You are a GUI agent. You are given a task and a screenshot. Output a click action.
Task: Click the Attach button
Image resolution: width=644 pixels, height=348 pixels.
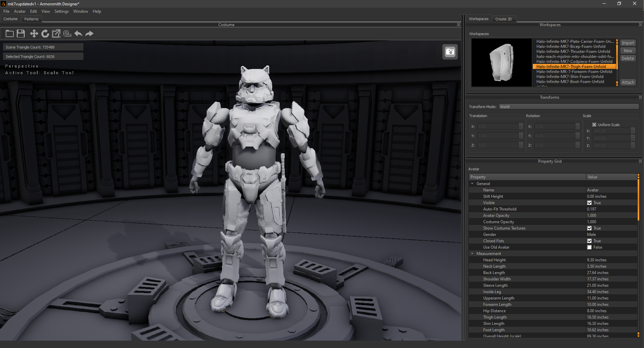click(628, 82)
